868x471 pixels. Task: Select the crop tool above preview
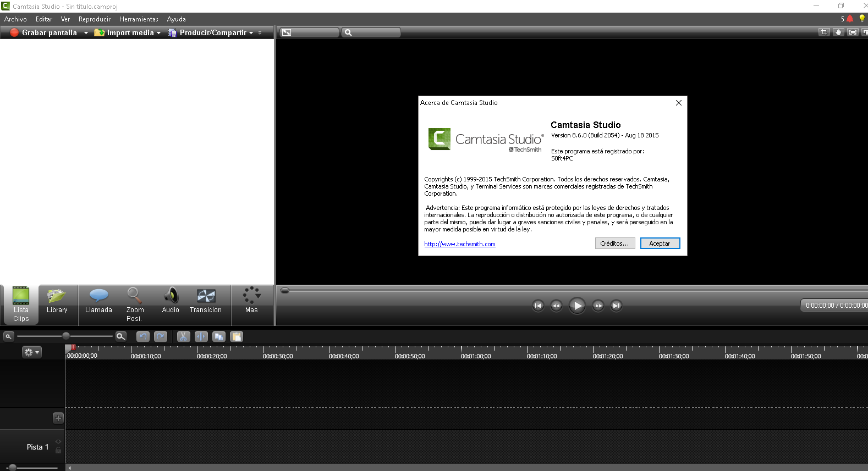point(824,32)
